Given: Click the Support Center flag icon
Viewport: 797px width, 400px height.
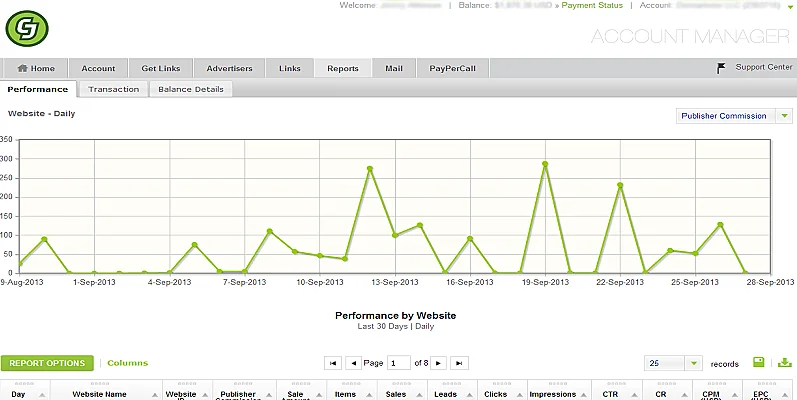Looking at the screenshot, I should [x=721, y=68].
